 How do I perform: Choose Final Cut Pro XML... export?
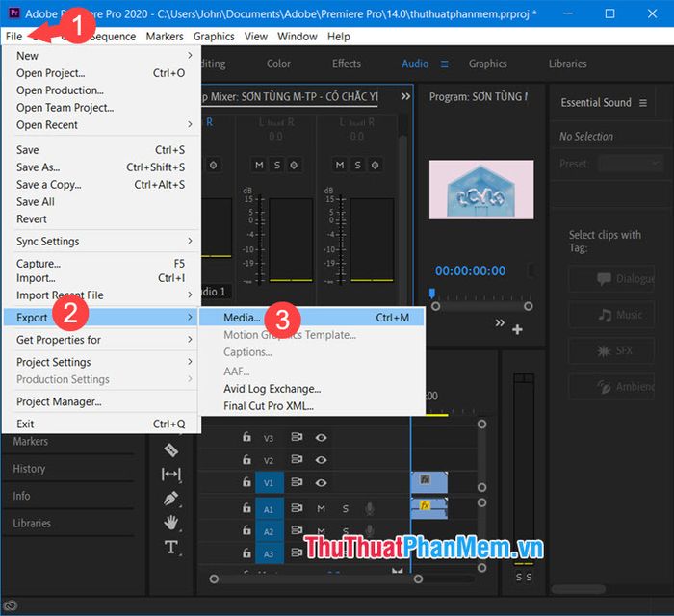311,405
